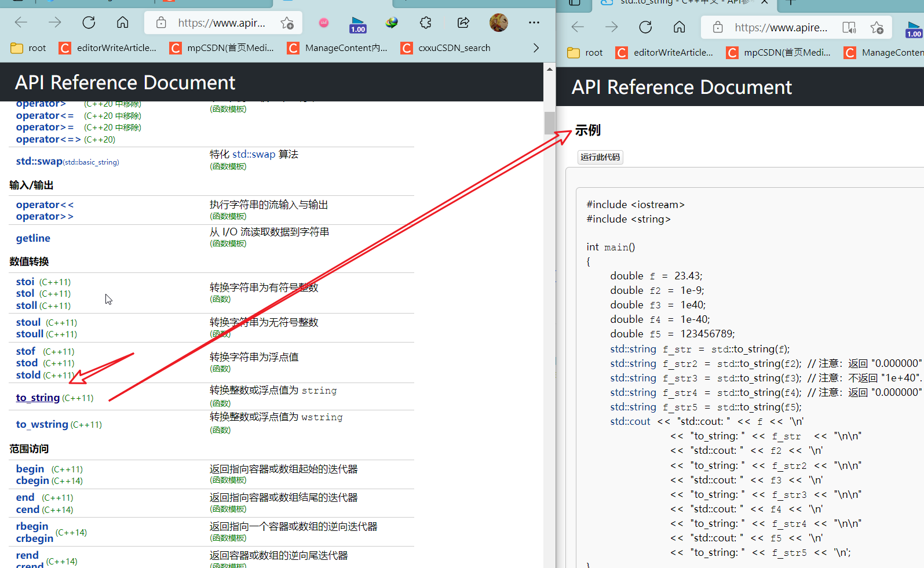Go back in the right browser window
This screenshot has width=924, height=568.
pyautogui.click(x=578, y=27)
